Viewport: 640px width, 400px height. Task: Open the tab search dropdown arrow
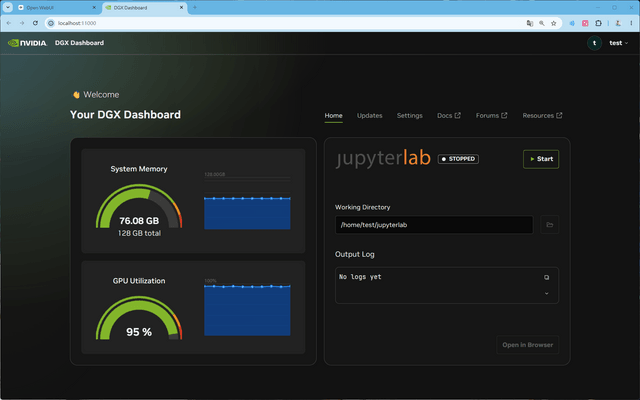coord(8,7)
